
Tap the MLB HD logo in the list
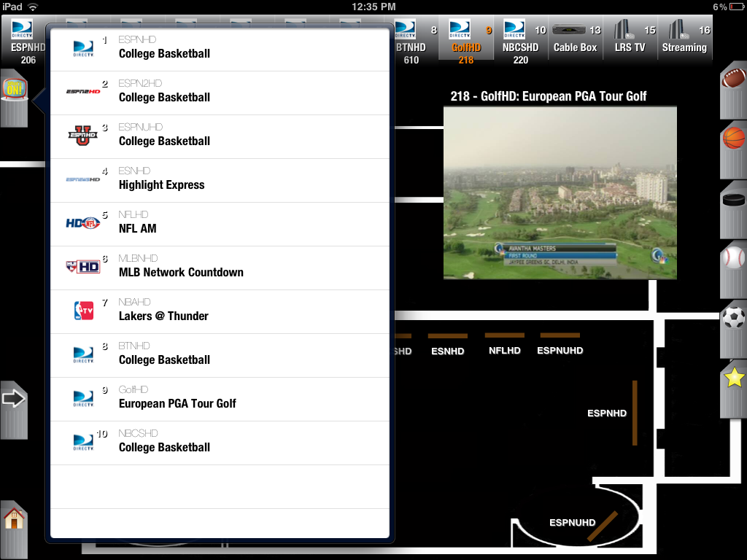pos(83,267)
